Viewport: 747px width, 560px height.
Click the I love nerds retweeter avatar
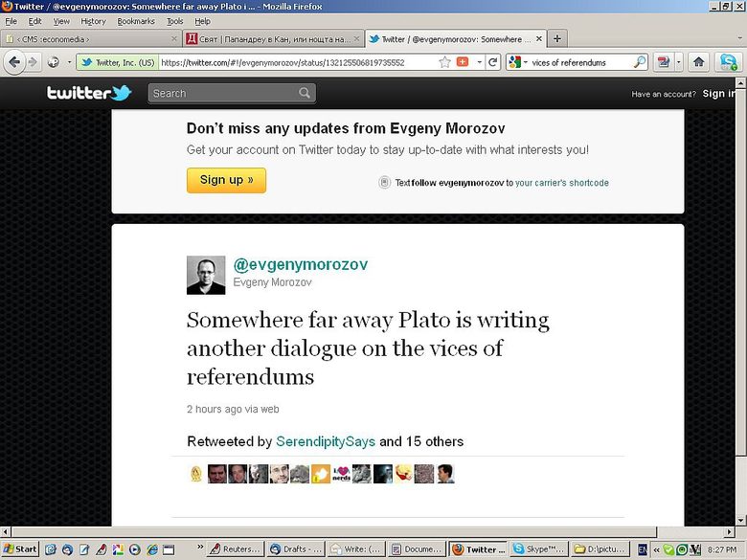tap(341, 474)
